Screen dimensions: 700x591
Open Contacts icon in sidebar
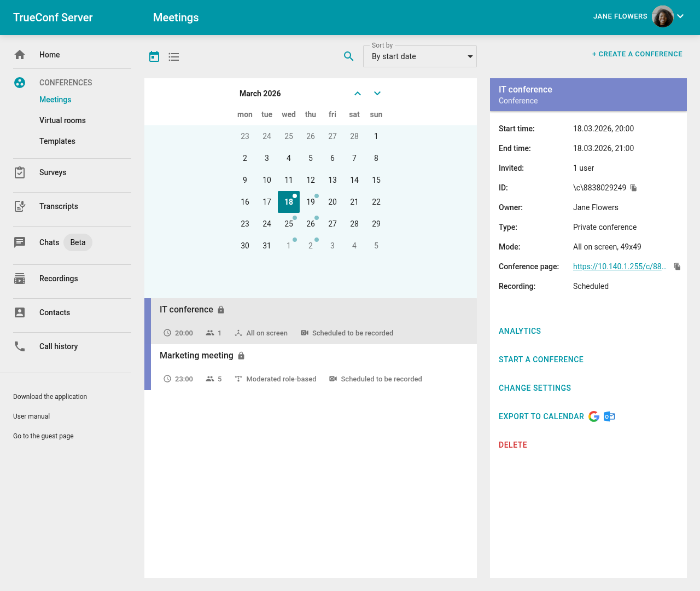[x=20, y=312]
